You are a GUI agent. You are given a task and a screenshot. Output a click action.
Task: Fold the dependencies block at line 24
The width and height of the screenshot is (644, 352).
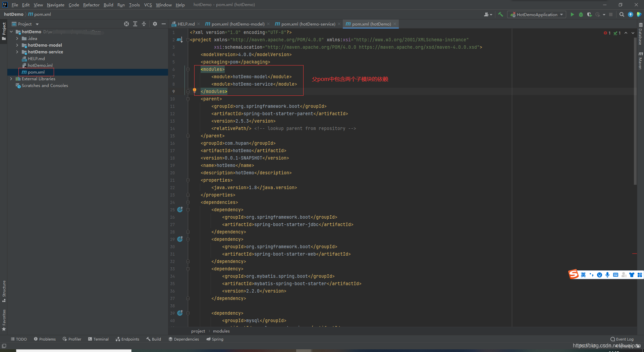(x=188, y=202)
